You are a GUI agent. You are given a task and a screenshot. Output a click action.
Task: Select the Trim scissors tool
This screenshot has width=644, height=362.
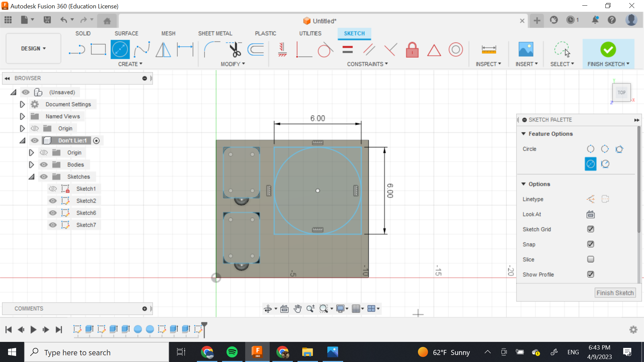click(x=235, y=50)
